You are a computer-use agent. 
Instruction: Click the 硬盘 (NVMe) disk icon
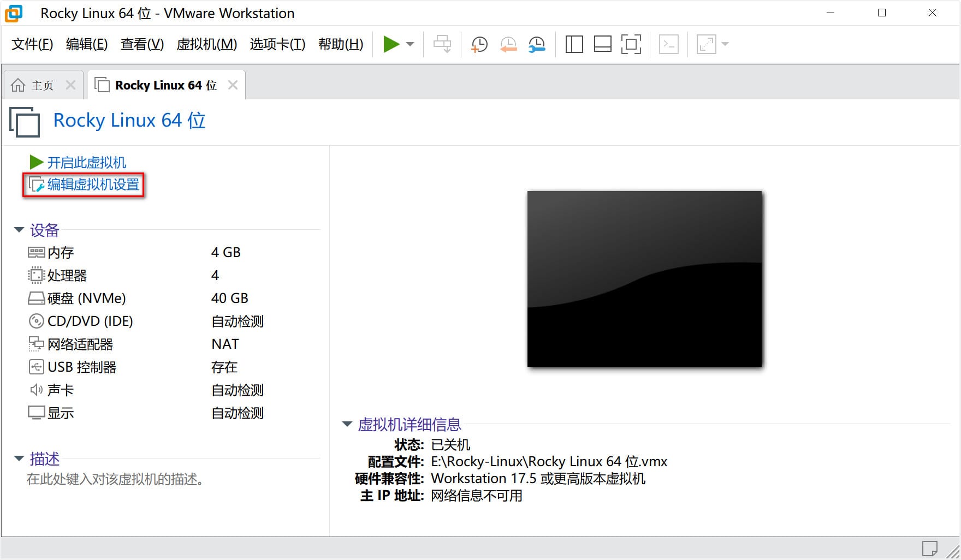pyautogui.click(x=36, y=298)
